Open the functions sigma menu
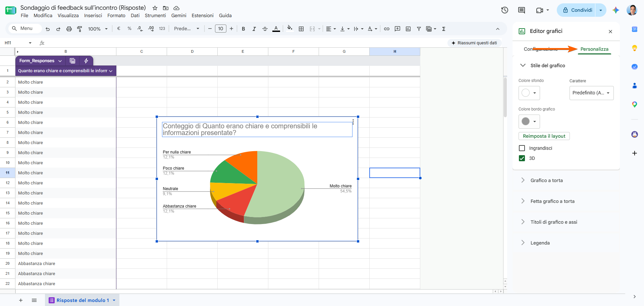This screenshot has height=306, width=644. [444, 29]
